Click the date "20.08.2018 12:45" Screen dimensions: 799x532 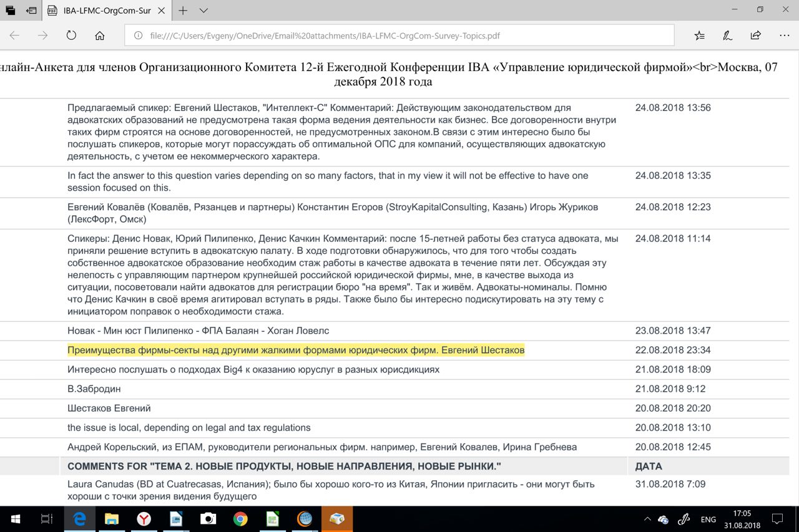(673, 447)
